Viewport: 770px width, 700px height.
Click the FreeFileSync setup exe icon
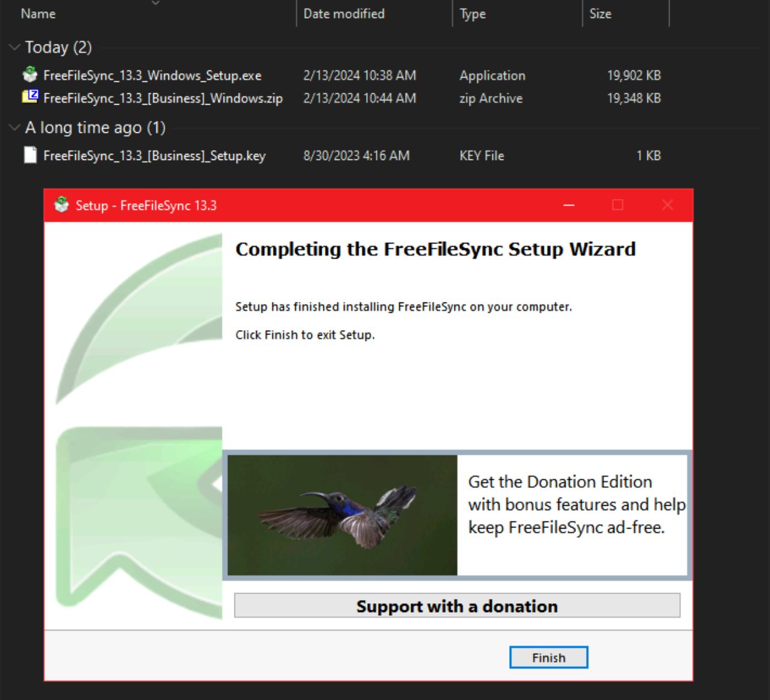[30, 75]
